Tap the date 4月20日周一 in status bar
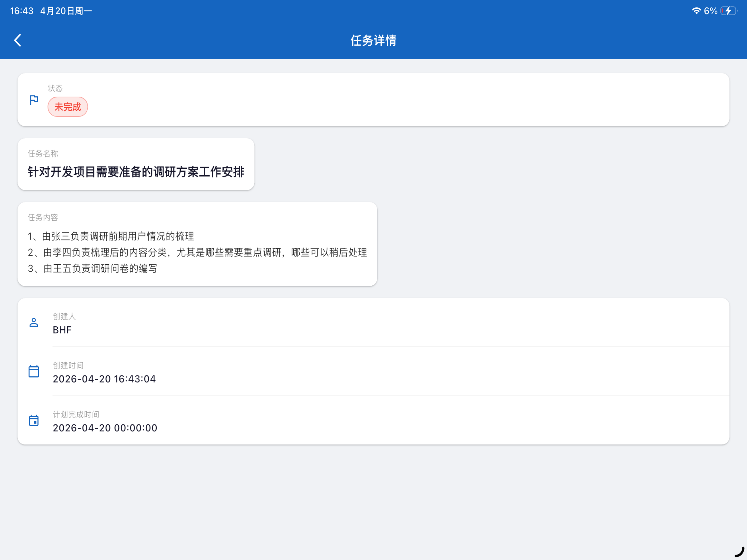 pos(66,11)
